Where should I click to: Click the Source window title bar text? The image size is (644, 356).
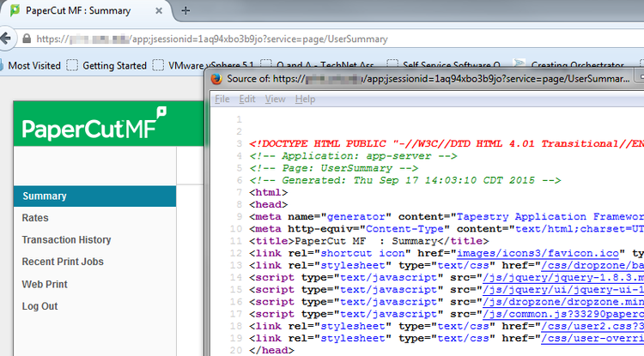(428, 79)
